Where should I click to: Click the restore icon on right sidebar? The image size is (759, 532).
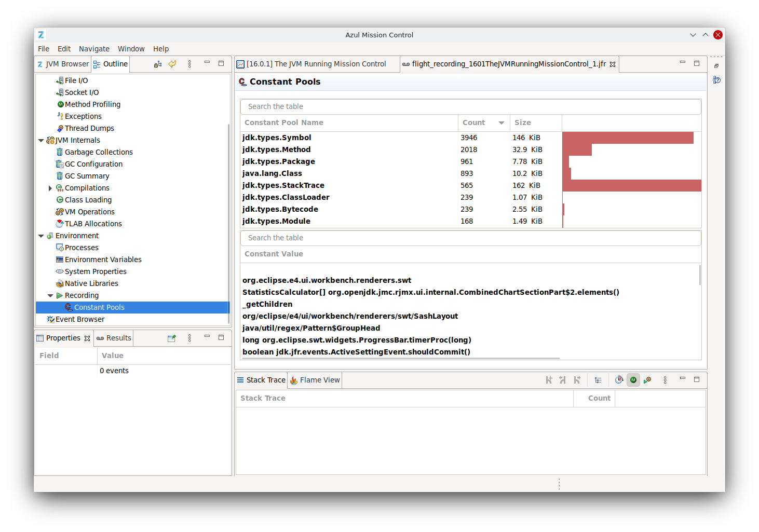(716, 66)
